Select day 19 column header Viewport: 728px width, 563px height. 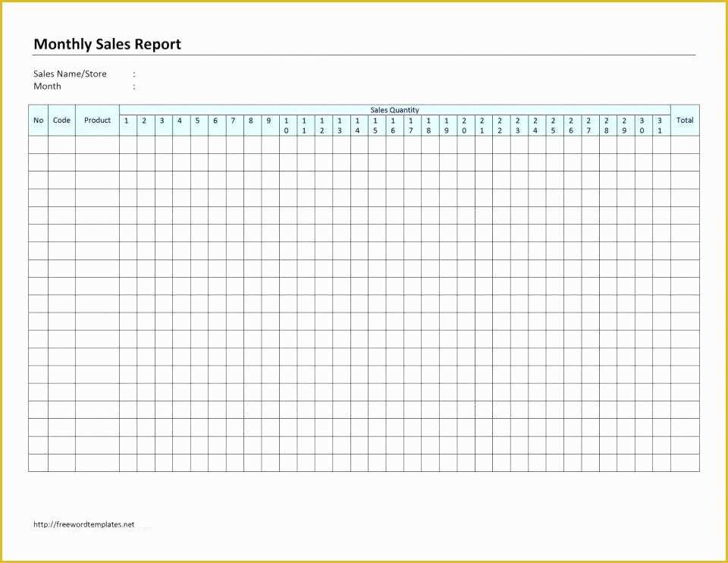click(448, 125)
